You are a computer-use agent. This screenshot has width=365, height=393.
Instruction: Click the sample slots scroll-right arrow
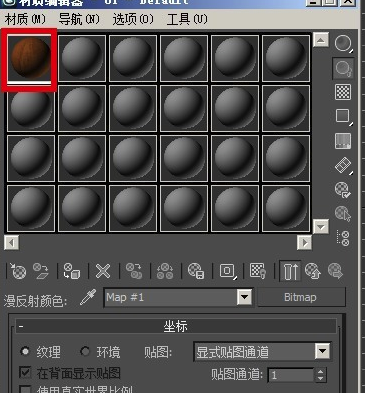pyautogui.click(x=304, y=243)
